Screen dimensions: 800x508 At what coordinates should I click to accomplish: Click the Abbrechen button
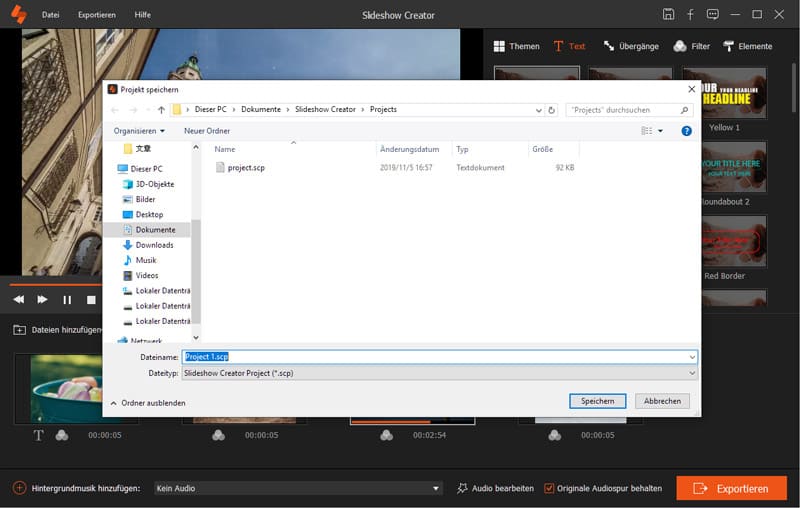[662, 401]
